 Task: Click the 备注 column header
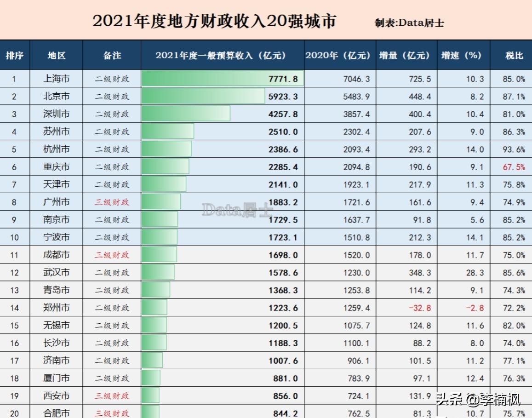(112, 55)
